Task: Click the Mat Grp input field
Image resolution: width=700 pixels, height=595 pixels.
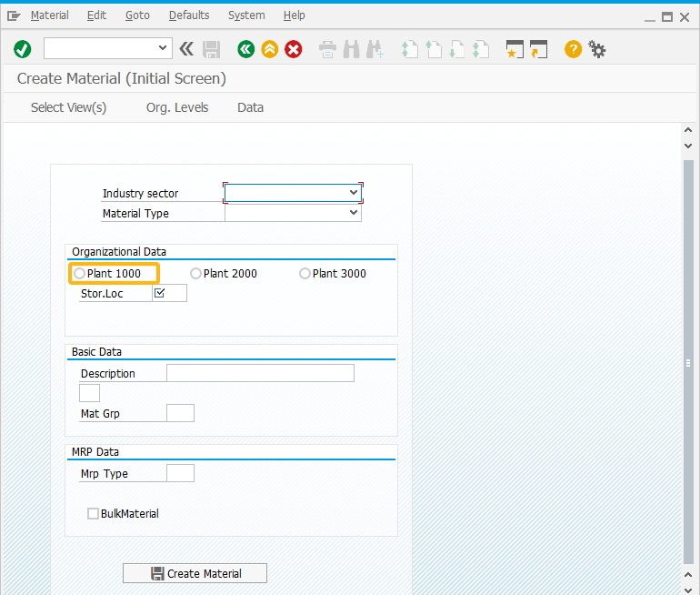Action: point(180,413)
